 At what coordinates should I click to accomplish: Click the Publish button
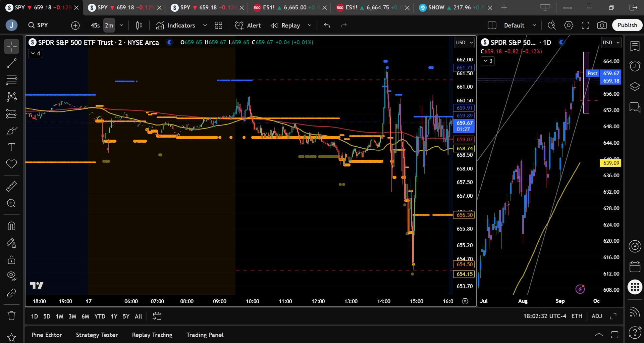(627, 25)
